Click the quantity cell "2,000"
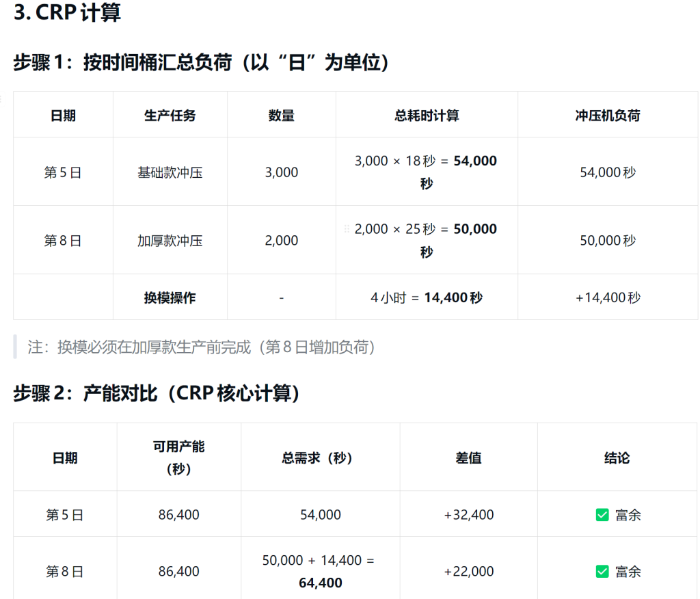This screenshot has height=599, width=700. point(281,241)
